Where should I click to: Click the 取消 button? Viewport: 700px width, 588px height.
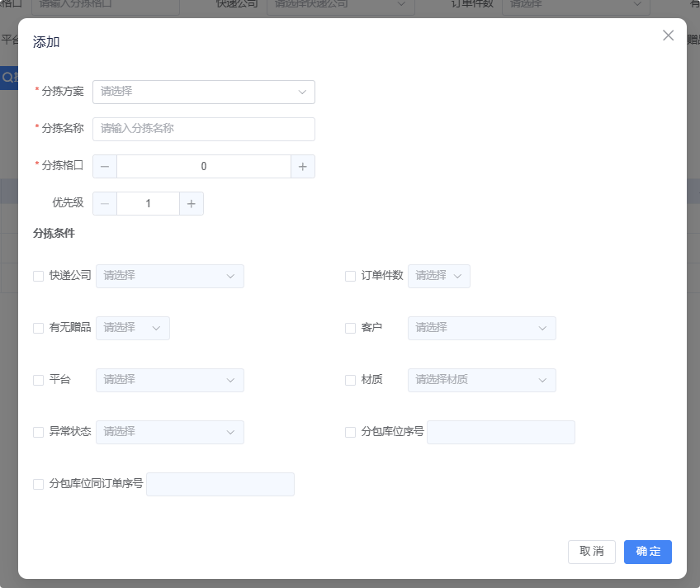click(x=592, y=552)
